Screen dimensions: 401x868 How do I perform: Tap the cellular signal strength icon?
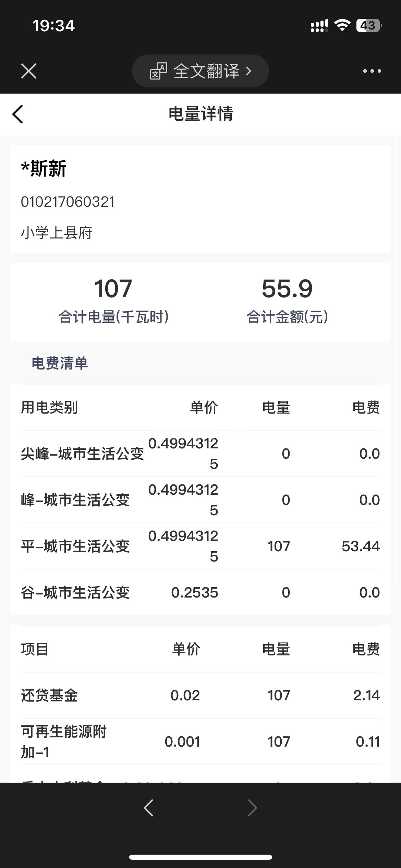pos(319,26)
